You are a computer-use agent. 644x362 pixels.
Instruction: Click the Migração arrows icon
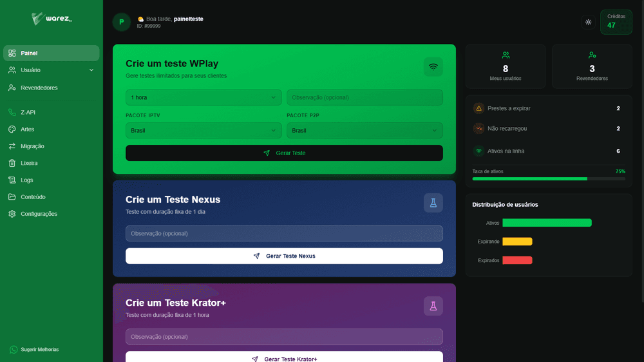click(12, 146)
